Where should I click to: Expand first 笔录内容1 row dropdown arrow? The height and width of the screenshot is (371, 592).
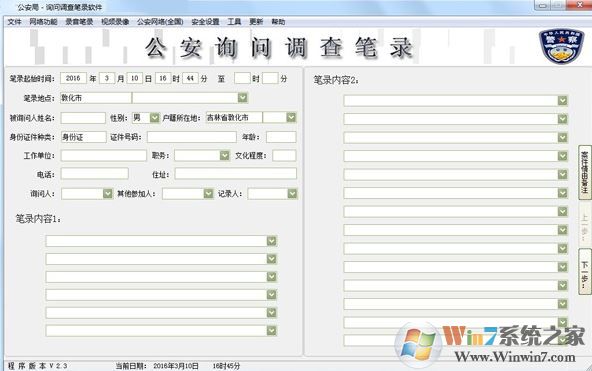(271, 241)
